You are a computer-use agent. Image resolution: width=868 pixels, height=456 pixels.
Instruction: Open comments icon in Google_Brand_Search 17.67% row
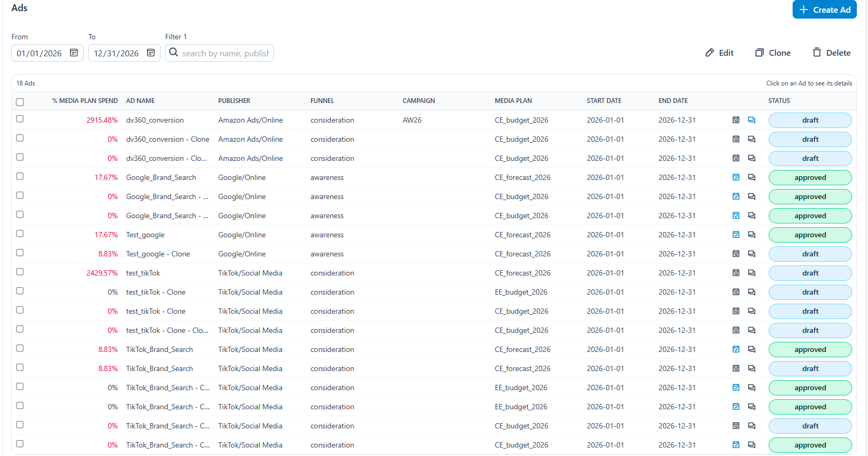pos(752,177)
